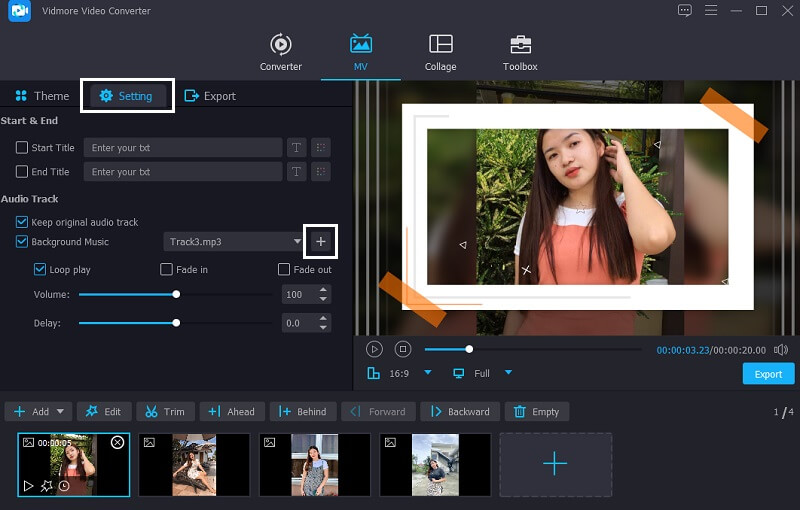Click the plus icon to add background music
The width and height of the screenshot is (800, 510).
pyautogui.click(x=320, y=242)
